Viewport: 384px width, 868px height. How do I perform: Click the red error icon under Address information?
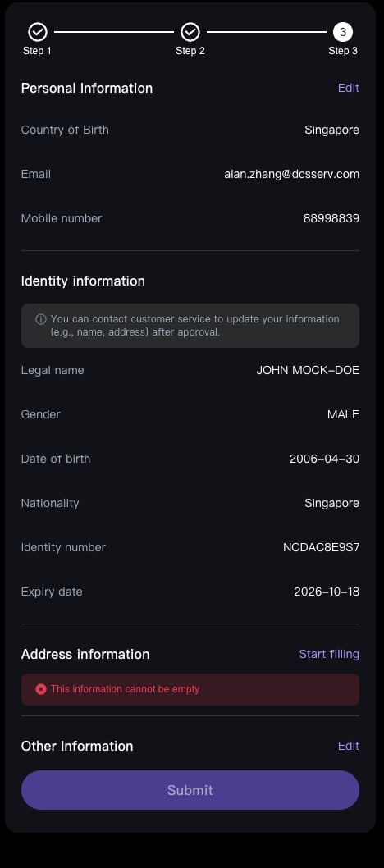point(41,689)
